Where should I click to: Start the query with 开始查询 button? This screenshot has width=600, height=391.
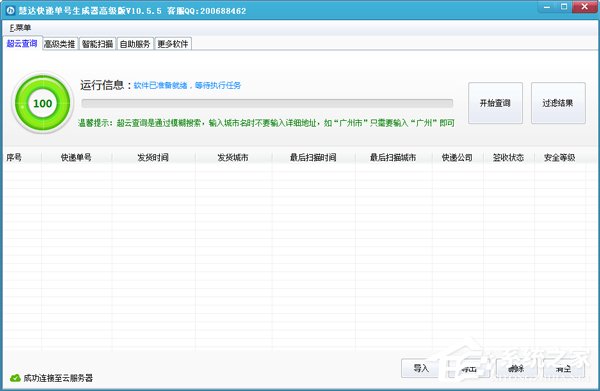[495, 103]
